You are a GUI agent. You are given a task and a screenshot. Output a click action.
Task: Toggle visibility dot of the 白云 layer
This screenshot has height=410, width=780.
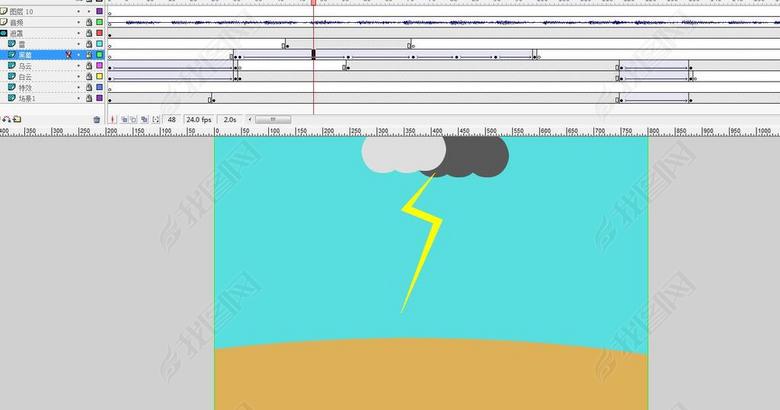pos(79,77)
